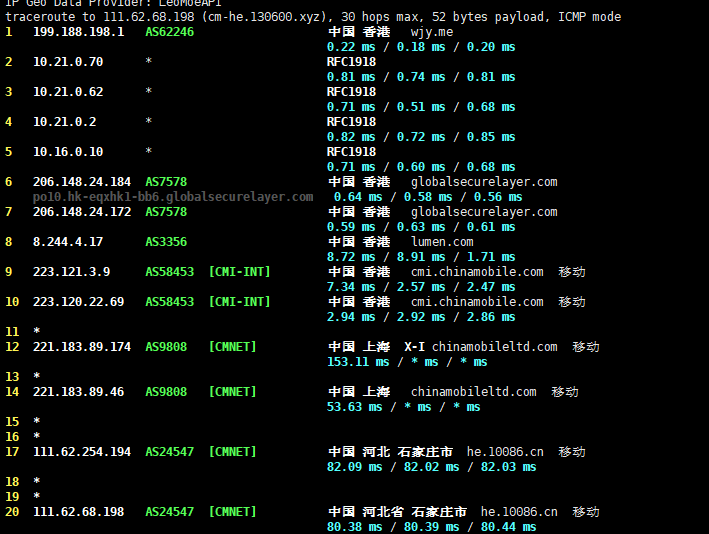Screen dimensions: 709x534
Task: Click the IP 10.21.0.70
Action: click(68, 62)
